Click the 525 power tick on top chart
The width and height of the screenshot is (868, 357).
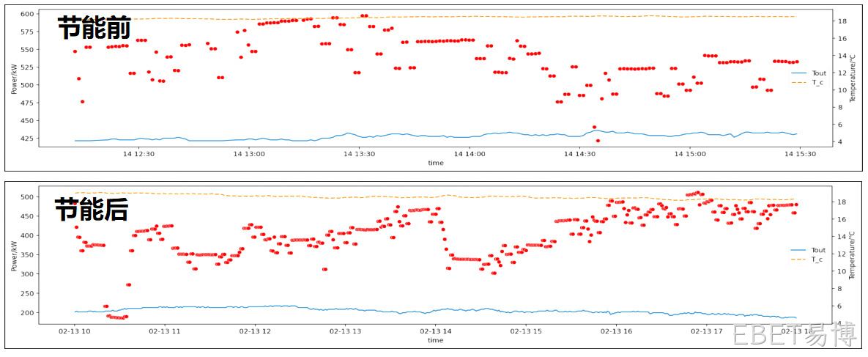[x=28, y=67]
